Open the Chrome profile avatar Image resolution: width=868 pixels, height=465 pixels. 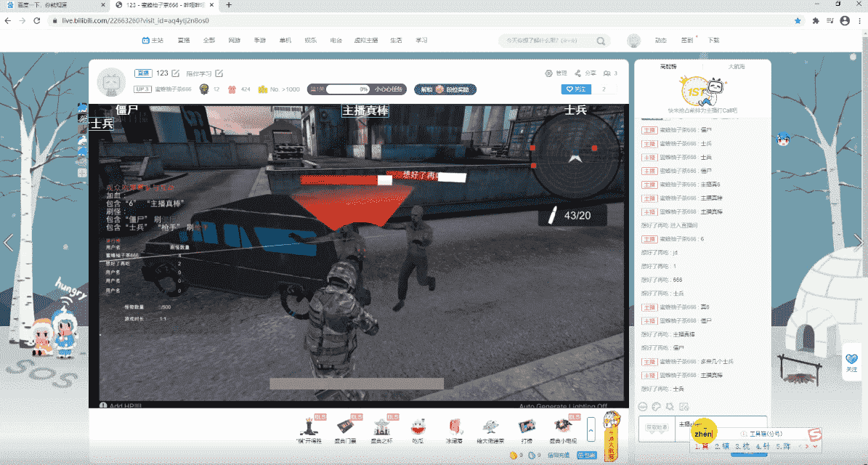844,20
